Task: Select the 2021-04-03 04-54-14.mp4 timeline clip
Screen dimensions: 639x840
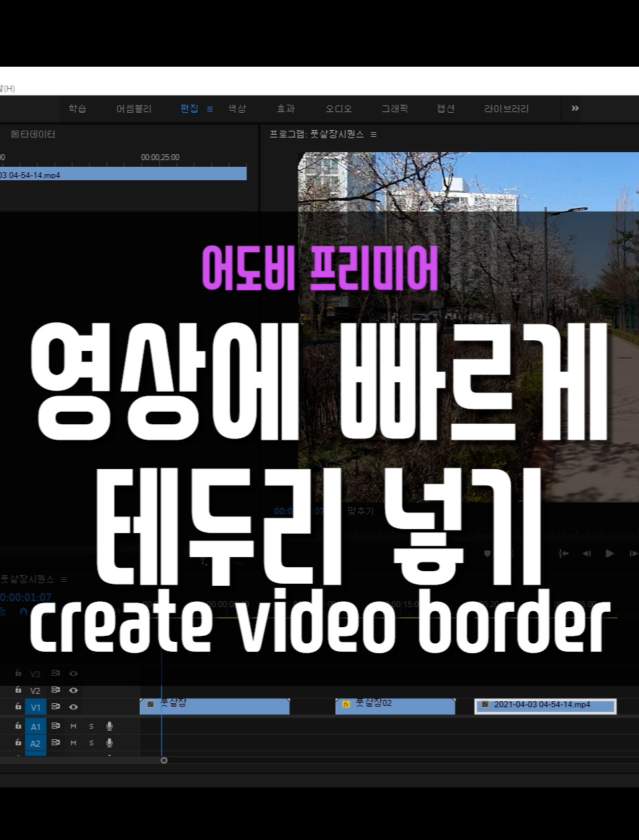Action: 546,706
